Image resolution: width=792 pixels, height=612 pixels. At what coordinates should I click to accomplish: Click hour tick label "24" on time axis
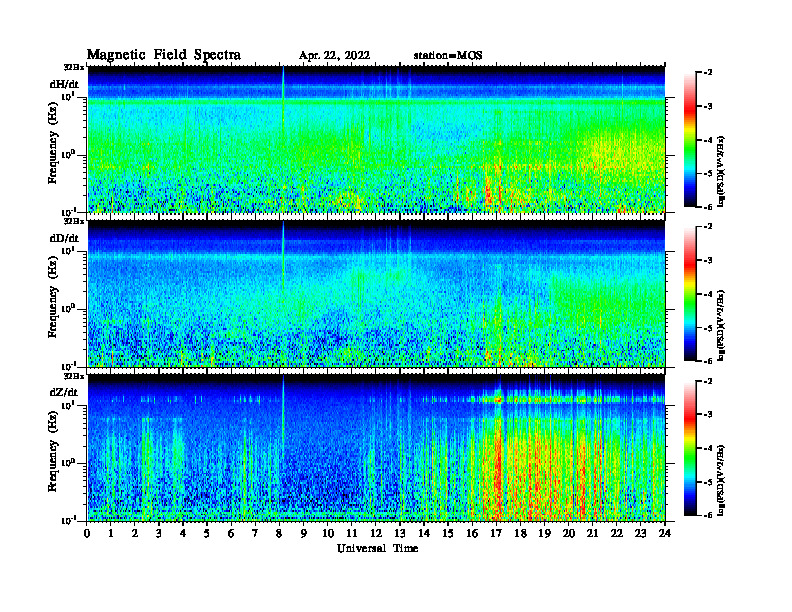point(665,533)
